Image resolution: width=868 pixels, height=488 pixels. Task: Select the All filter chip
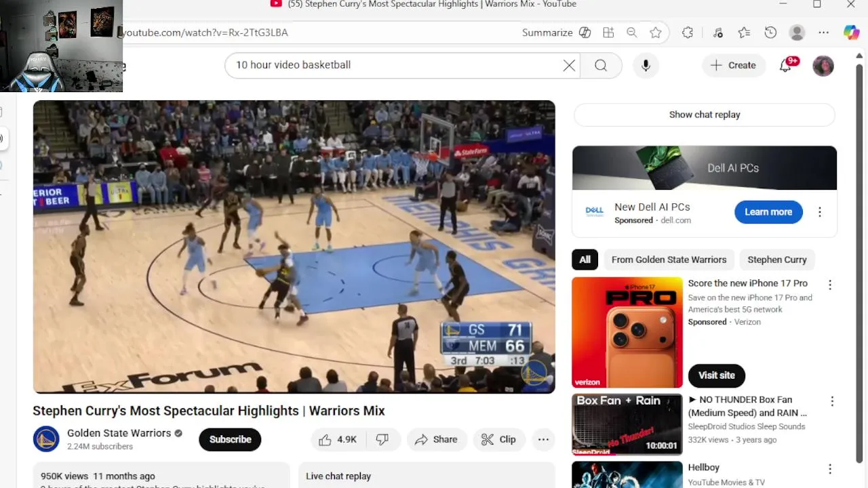point(585,260)
